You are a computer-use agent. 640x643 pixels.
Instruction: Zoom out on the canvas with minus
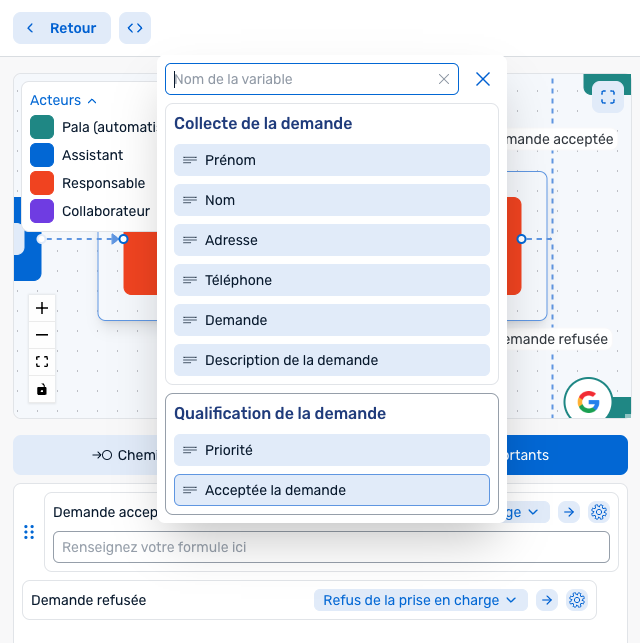click(42, 335)
